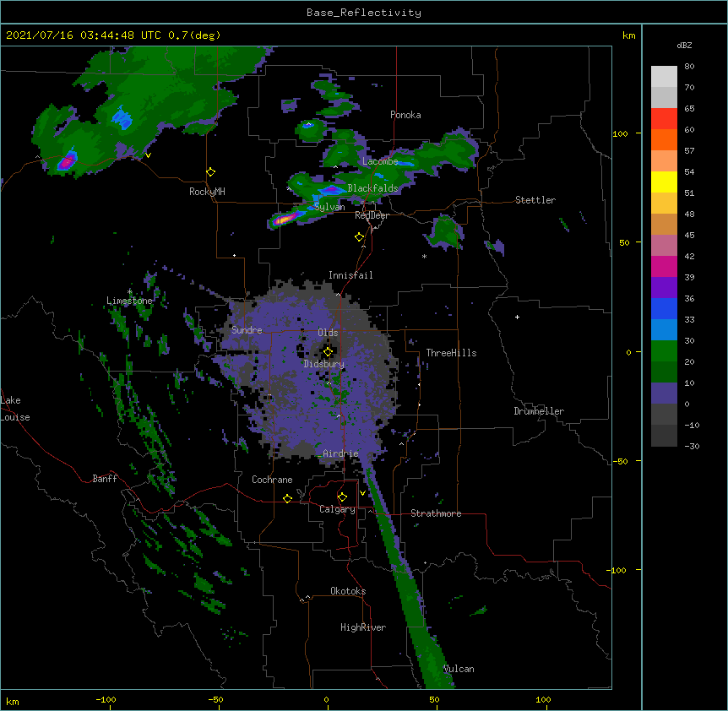
Task: Click the Banff label
Action: click(105, 479)
